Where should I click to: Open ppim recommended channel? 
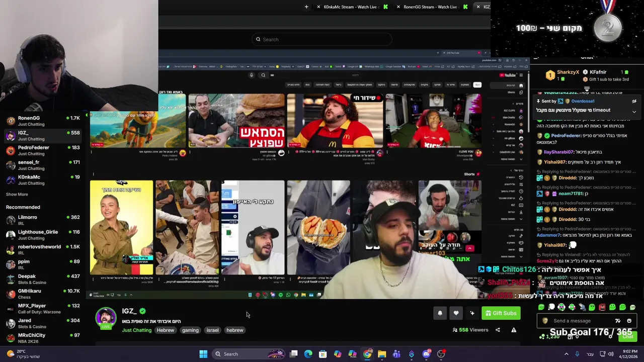[x=43, y=264]
